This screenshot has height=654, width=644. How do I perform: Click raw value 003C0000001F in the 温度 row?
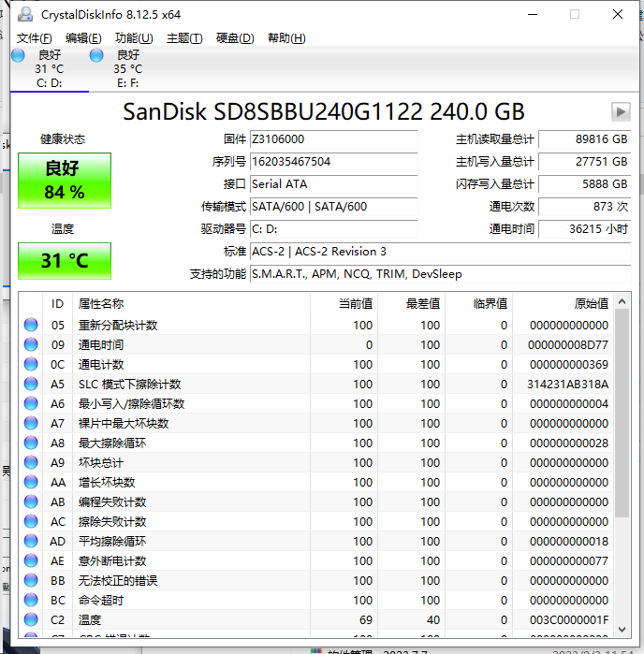pos(569,619)
